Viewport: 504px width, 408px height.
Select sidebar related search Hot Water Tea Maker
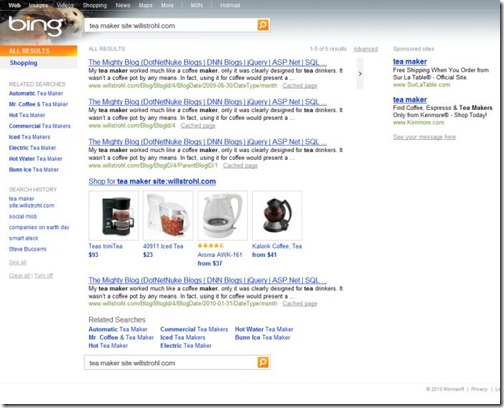[36, 159]
